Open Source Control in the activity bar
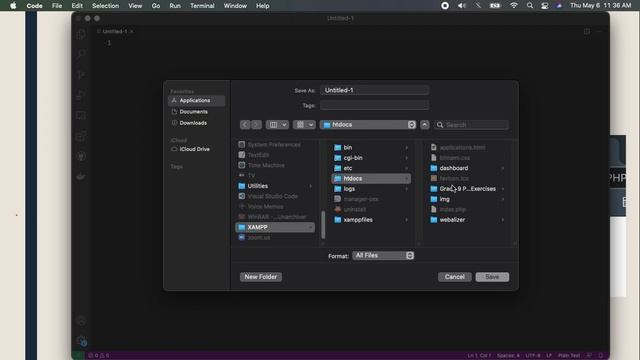Image resolution: width=640 pixels, height=360 pixels. pyautogui.click(x=81, y=75)
